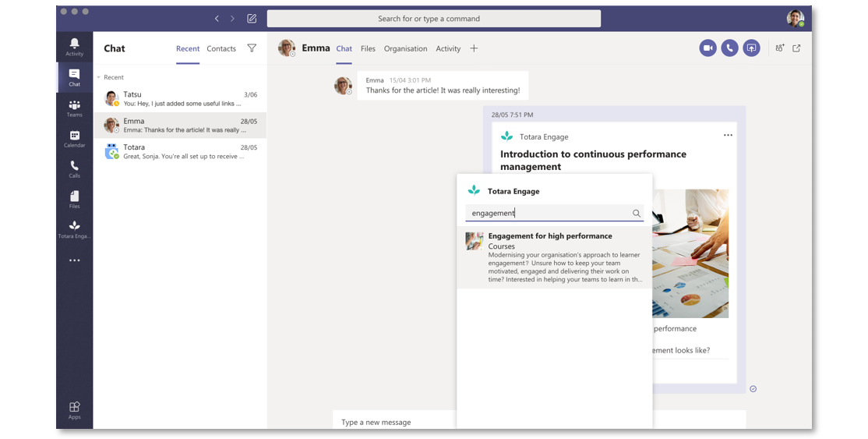Open the Apps store icon
The image size is (868, 439).
tap(74, 410)
